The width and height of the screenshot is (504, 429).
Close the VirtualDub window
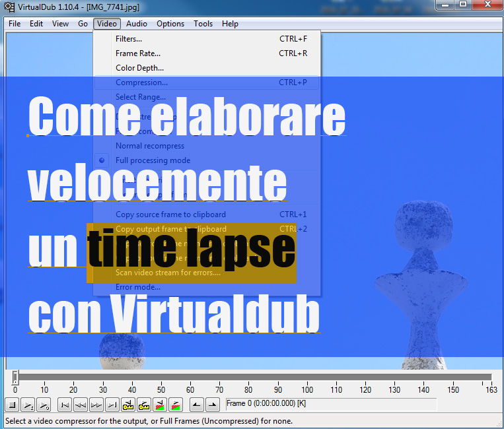coord(487,5)
